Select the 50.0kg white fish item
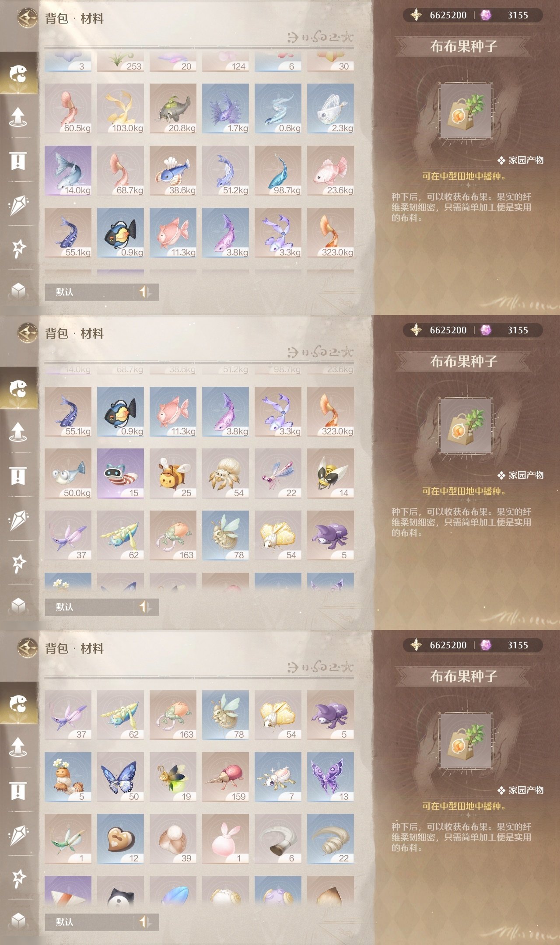 click(x=68, y=473)
